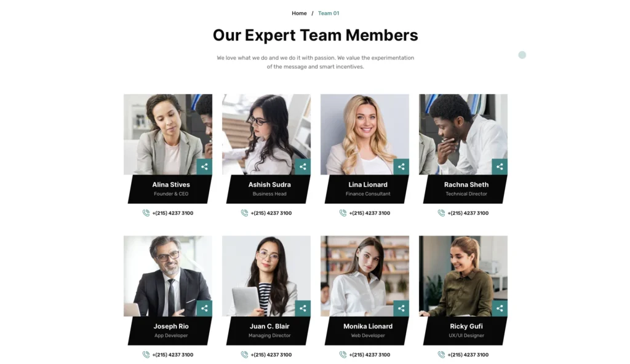Open share icon on Monika Lionard photo

tap(401, 308)
